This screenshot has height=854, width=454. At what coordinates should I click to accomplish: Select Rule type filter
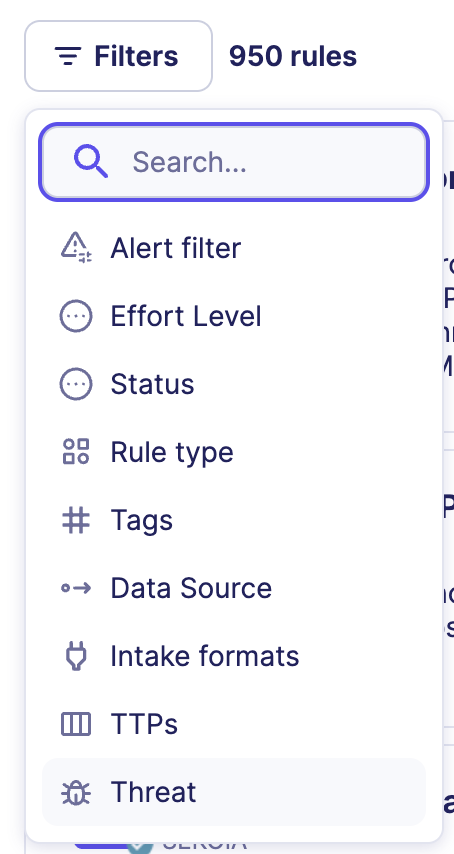[x=234, y=452]
